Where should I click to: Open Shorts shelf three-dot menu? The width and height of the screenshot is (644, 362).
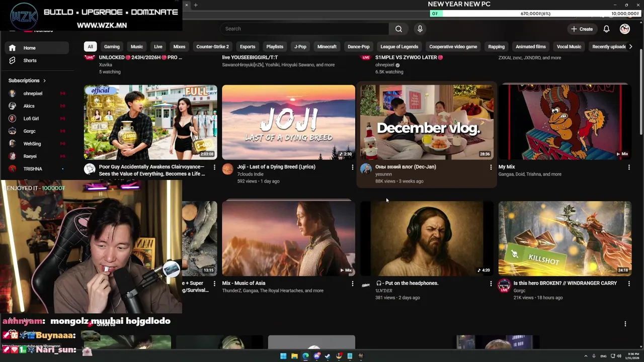click(x=625, y=324)
